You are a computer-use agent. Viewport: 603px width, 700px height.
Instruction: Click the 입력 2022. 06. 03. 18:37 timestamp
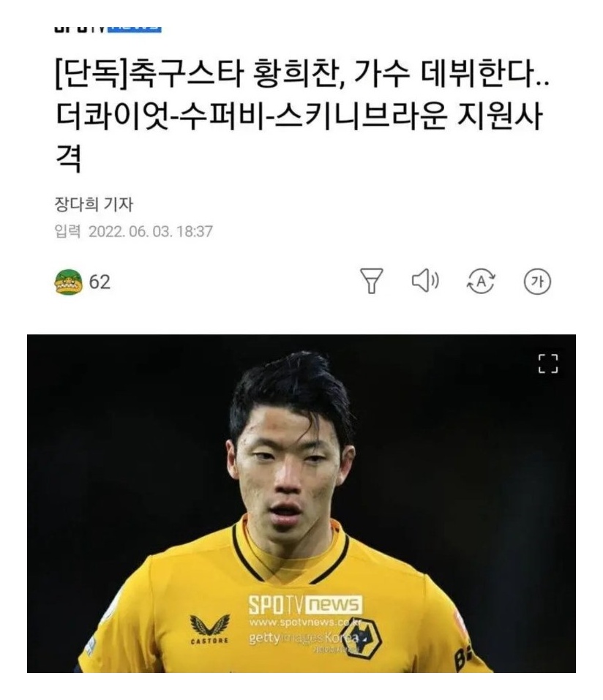[x=134, y=231]
